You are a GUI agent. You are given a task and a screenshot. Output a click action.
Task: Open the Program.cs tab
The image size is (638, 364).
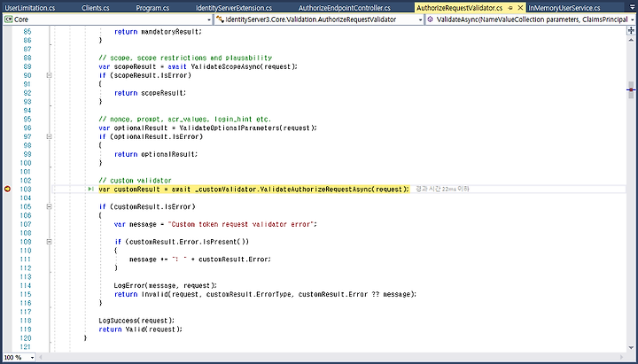[x=152, y=8]
